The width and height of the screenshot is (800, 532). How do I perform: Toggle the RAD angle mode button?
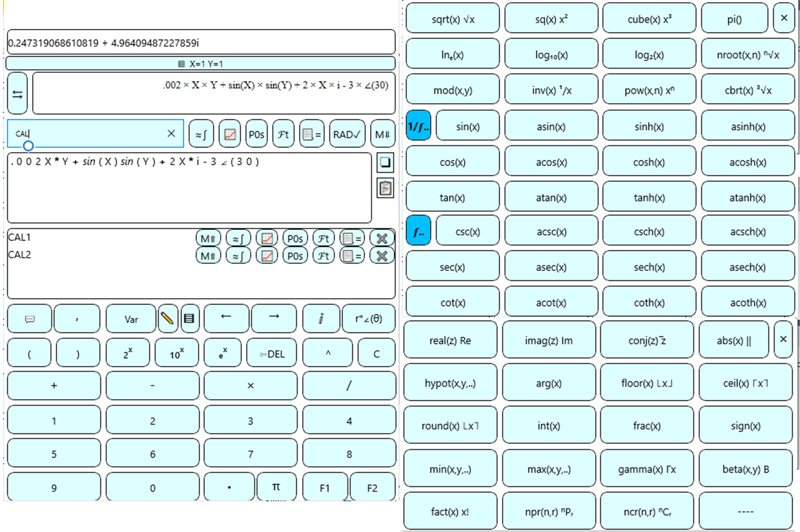click(347, 134)
